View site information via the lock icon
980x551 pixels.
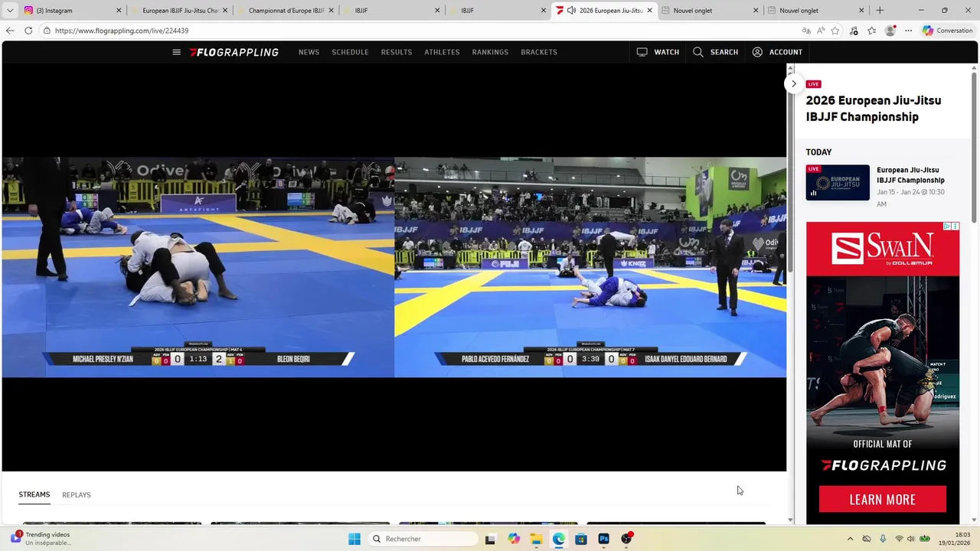47,31
